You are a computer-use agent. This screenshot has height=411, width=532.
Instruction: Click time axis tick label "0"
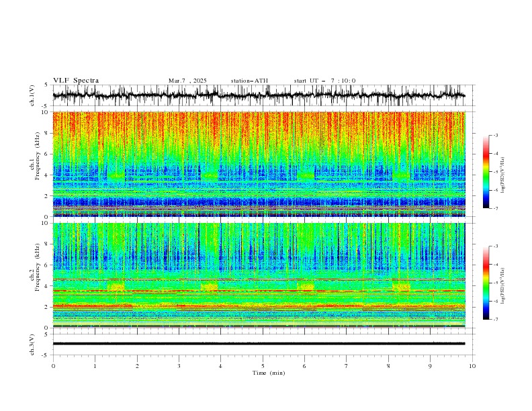tap(53, 366)
